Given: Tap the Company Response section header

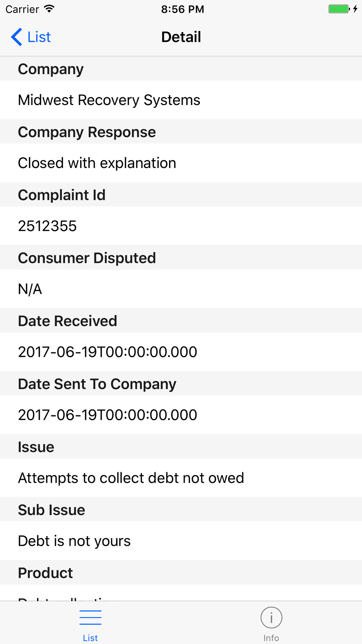Looking at the screenshot, I should [181, 132].
